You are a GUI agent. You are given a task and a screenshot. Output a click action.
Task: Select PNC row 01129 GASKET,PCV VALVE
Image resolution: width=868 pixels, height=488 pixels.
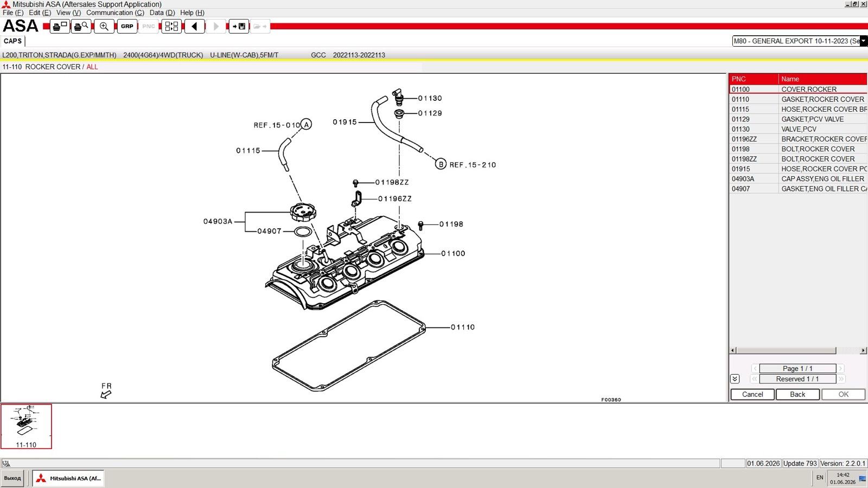(797, 119)
